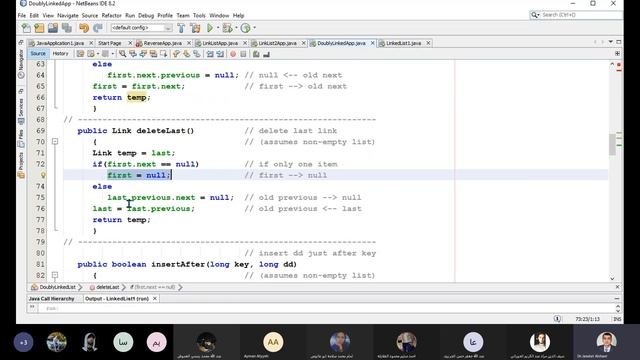The image size is (640, 360).
Task: Open the Tools menu
Action: (x=199, y=16)
